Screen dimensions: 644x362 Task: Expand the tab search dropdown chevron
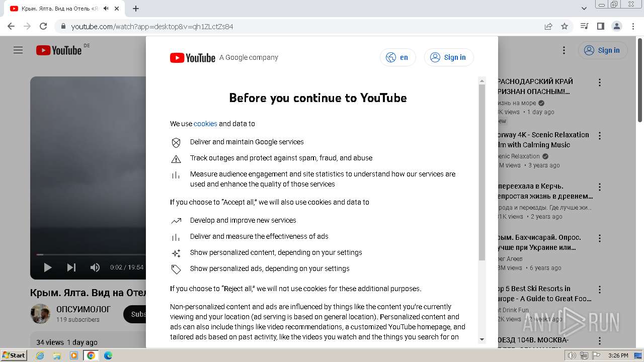pyautogui.click(x=584, y=9)
